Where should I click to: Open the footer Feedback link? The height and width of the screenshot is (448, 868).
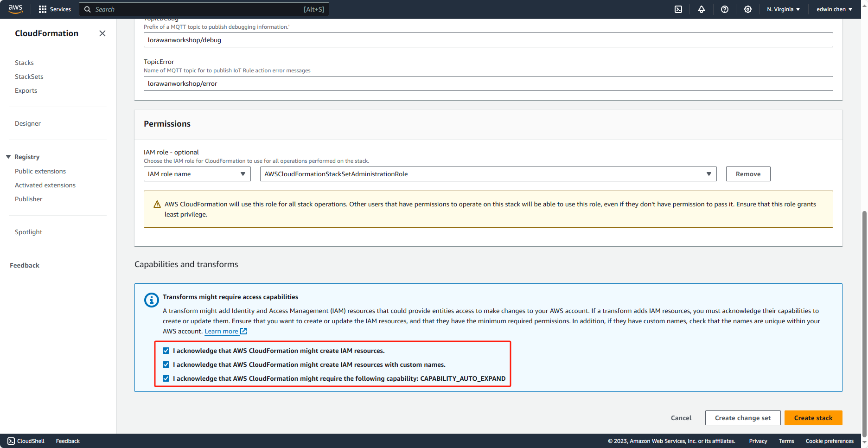68,441
